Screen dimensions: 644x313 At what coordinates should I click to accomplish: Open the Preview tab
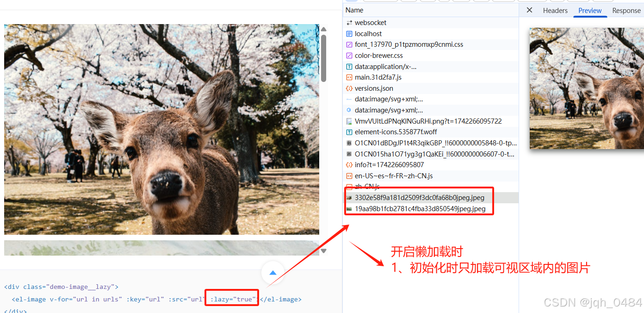coord(590,11)
